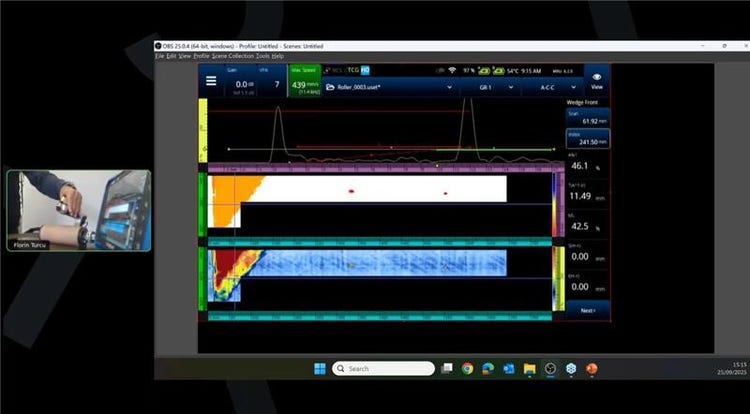The width and height of the screenshot is (750, 414).
Task: Open the hamburger main menu
Action: 211,81
